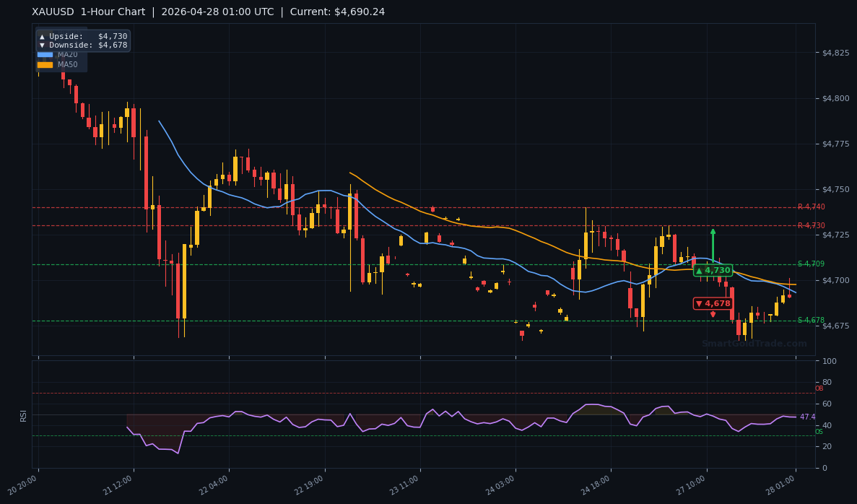Toggle the MA50 line visibility in the legend
The width and height of the screenshot is (857, 504).
(x=45, y=64)
